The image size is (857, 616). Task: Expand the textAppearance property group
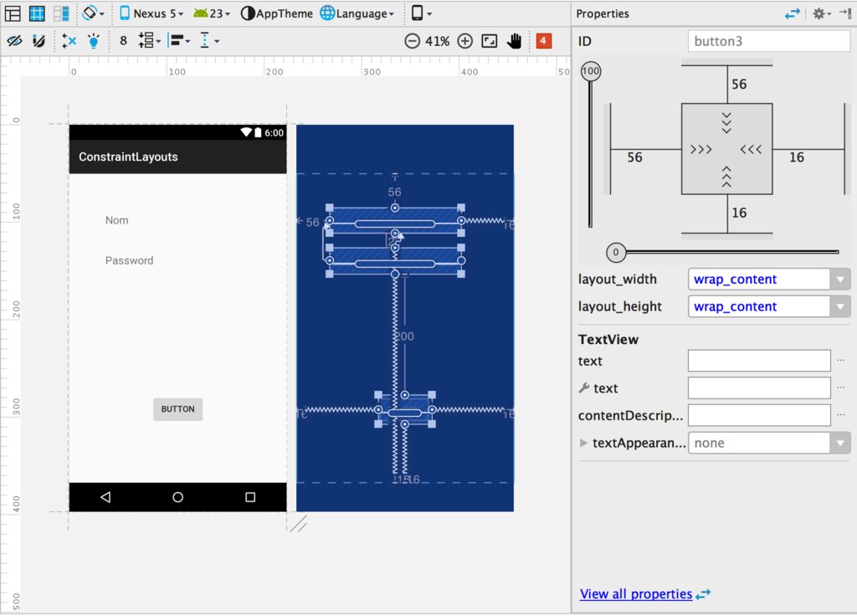point(583,443)
